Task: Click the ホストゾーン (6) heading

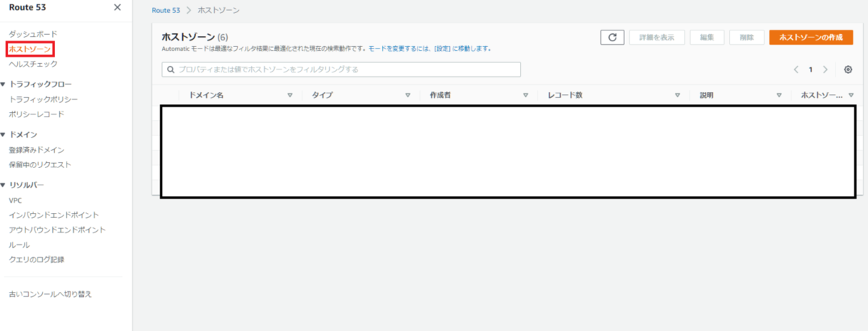Action: click(195, 37)
